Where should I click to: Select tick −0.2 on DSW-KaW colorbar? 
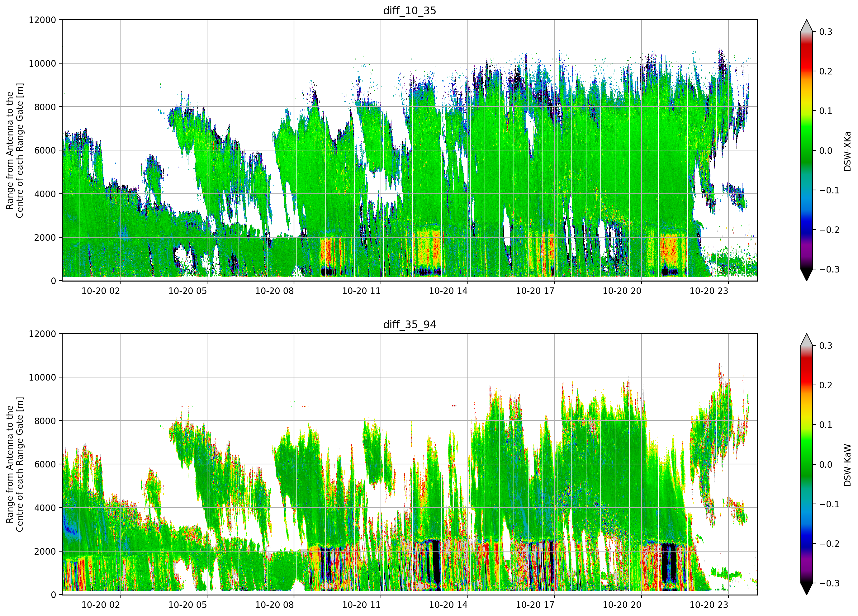(x=829, y=543)
